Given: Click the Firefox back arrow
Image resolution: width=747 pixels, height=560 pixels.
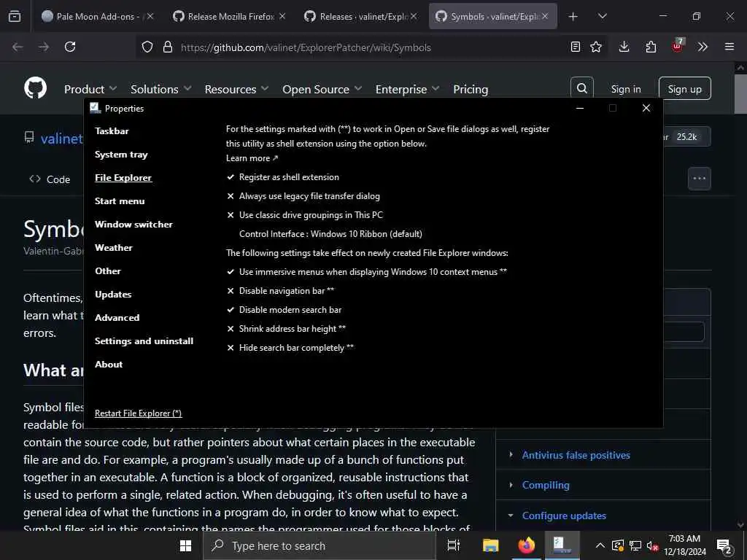Looking at the screenshot, I should 18,47.
